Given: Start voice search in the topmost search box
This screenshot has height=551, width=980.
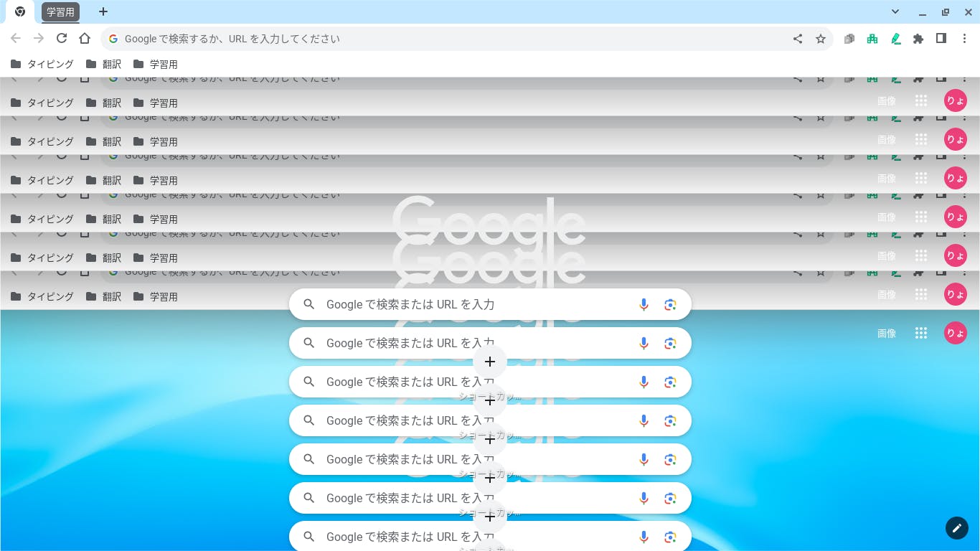Looking at the screenshot, I should [x=644, y=304].
